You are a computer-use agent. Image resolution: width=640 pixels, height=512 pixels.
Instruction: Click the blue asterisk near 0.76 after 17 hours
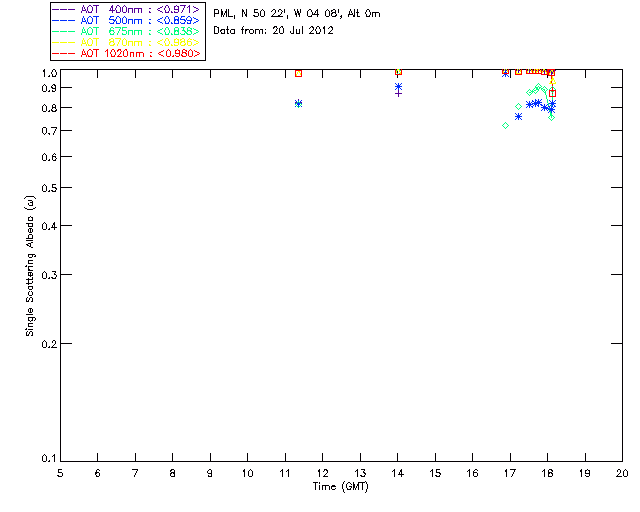pyautogui.click(x=518, y=116)
